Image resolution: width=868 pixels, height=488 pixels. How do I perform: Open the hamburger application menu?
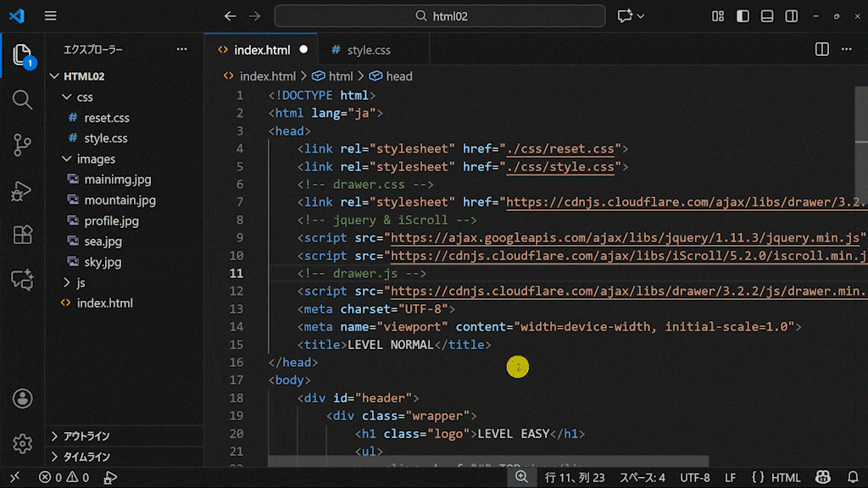pyautogui.click(x=51, y=16)
